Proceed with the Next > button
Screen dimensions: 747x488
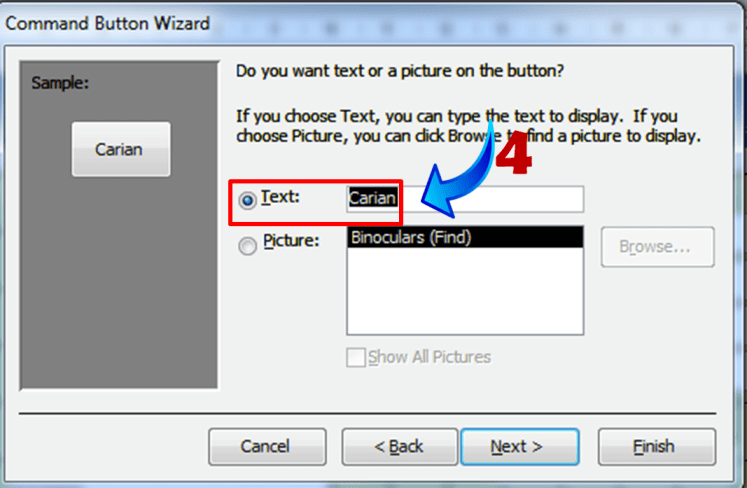point(520,447)
